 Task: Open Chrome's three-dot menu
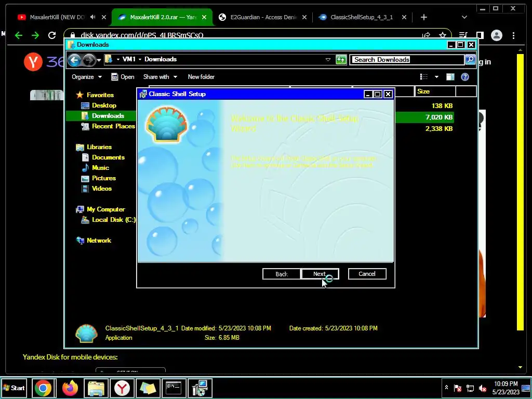point(513,35)
